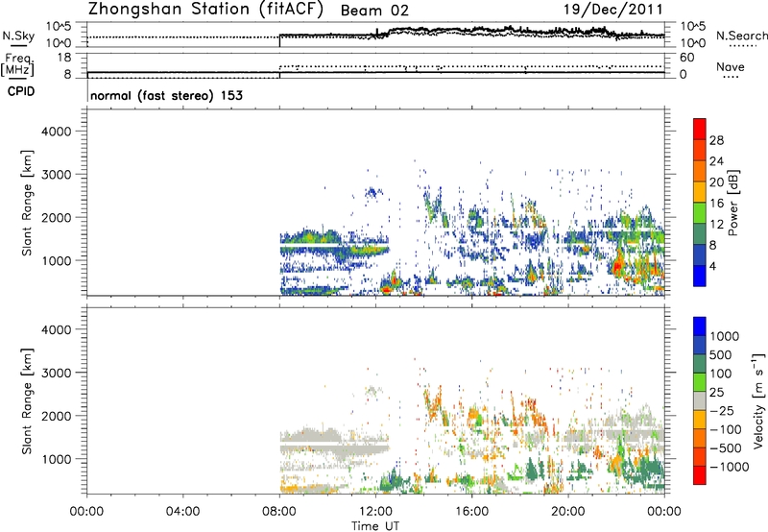Click the '4000' tick of the power panel
Screen dimensions: 768x532
57,132
